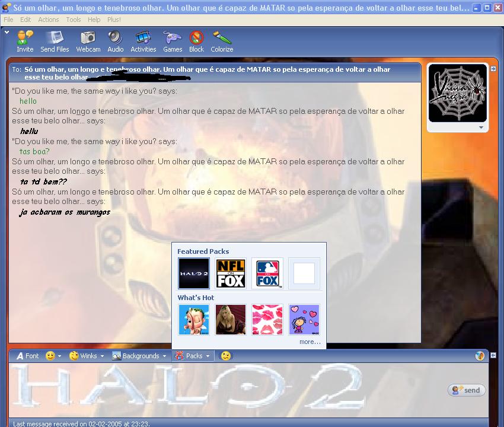Image resolution: width=504 pixels, height=427 pixels.
Task: Select the NFL on FOX pack
Action: pyautogui.click(x=231, y=273)
